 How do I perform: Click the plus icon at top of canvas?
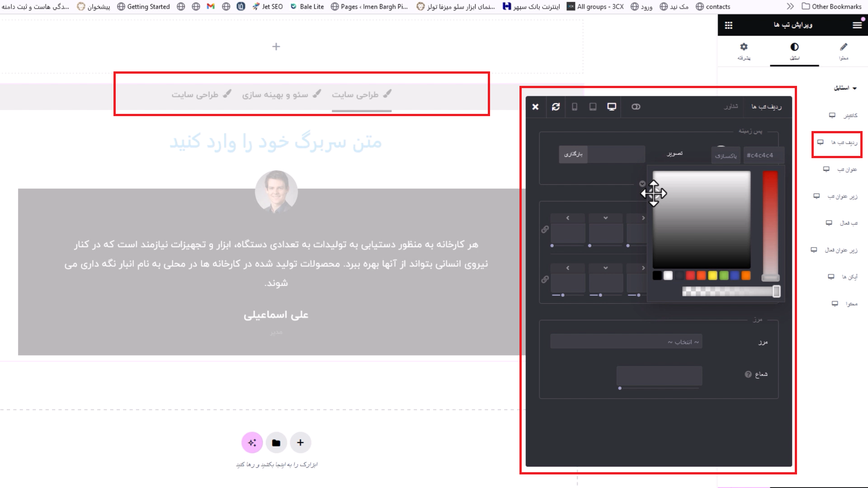[276, 47]
